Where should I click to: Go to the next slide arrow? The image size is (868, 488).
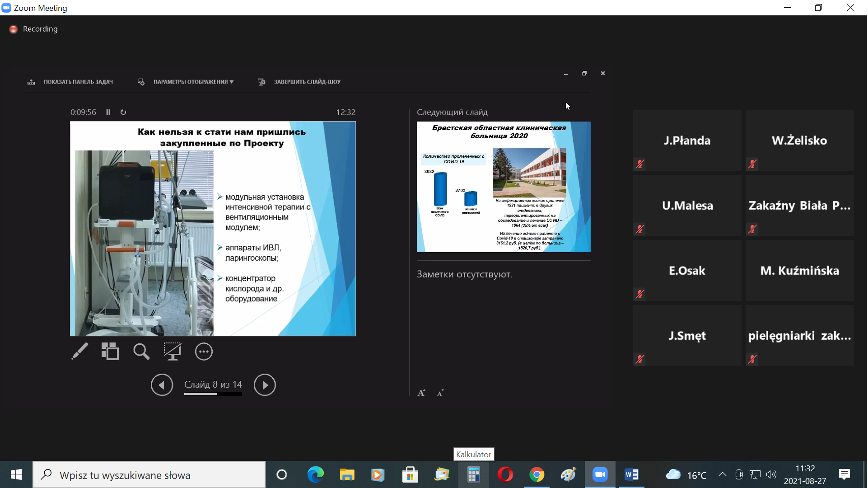pyautogui.click(x=265, y=385)
